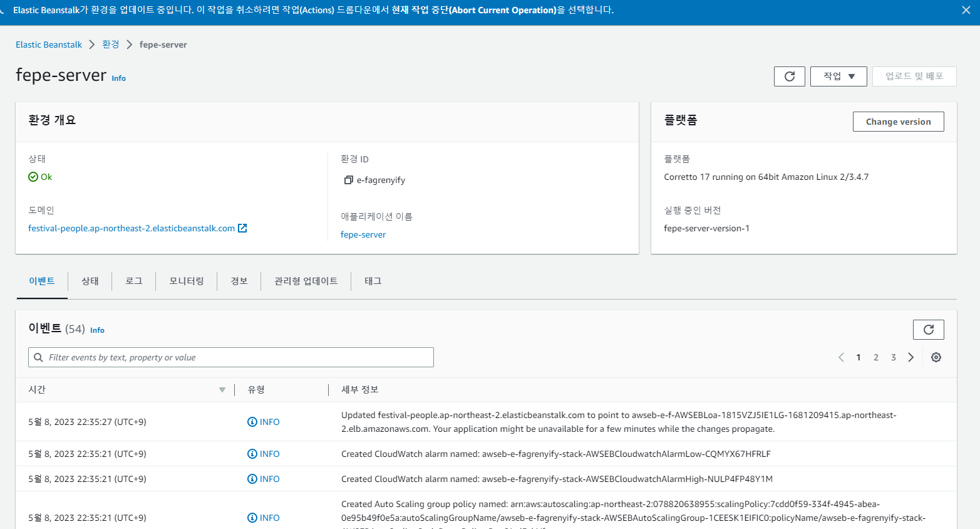Go to events page 2
Image resolution: width=980 pixels, height=529 pixels.
tap(876, 357)
